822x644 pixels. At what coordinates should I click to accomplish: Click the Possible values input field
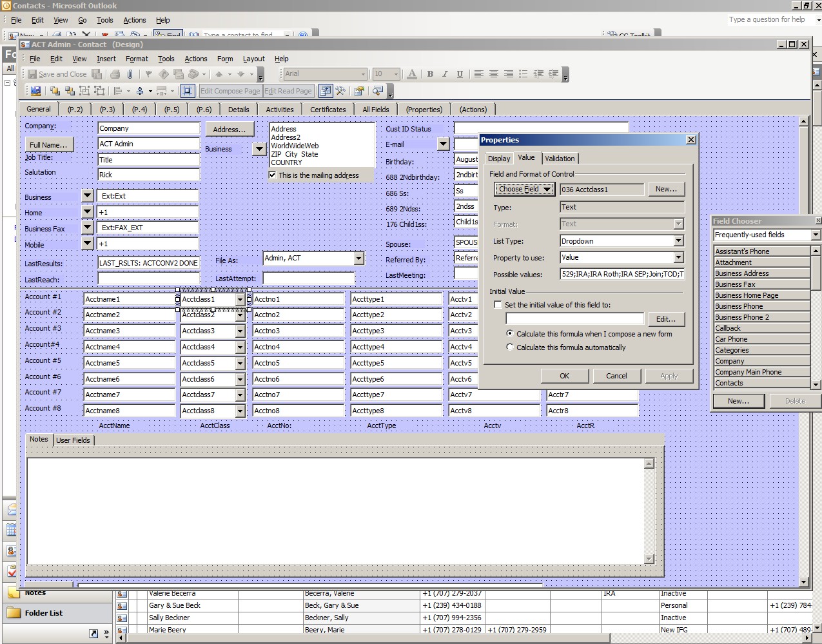tap(623, 275)
